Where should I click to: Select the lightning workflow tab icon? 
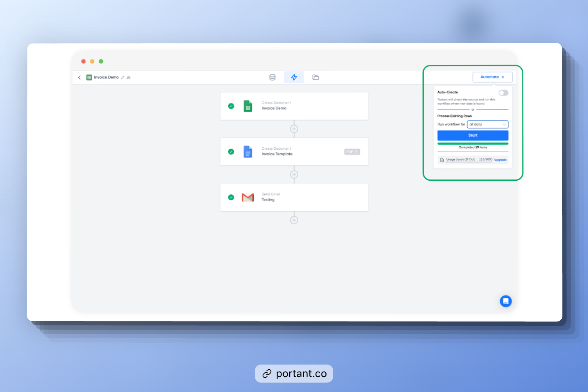click(x=294, y=77)
